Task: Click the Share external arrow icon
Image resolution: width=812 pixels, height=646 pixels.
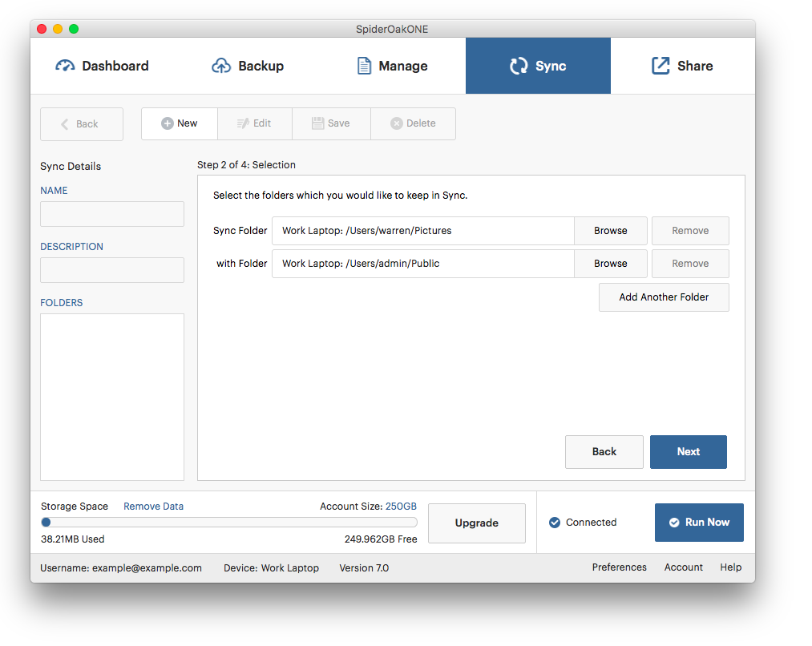Action: pyautogui.click(x=661, y=66)
